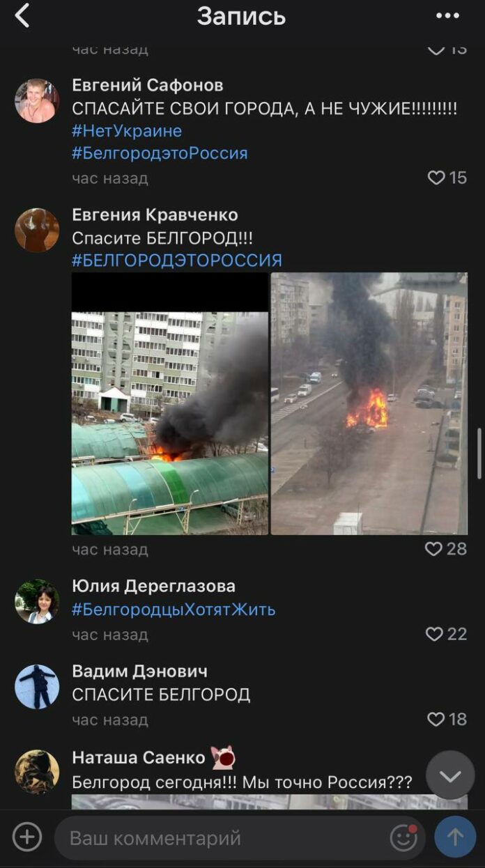The width and height of the screenshot is (485, 868).
Task: Focus the Ваш комментарий input field
Action: click(223, 837)
